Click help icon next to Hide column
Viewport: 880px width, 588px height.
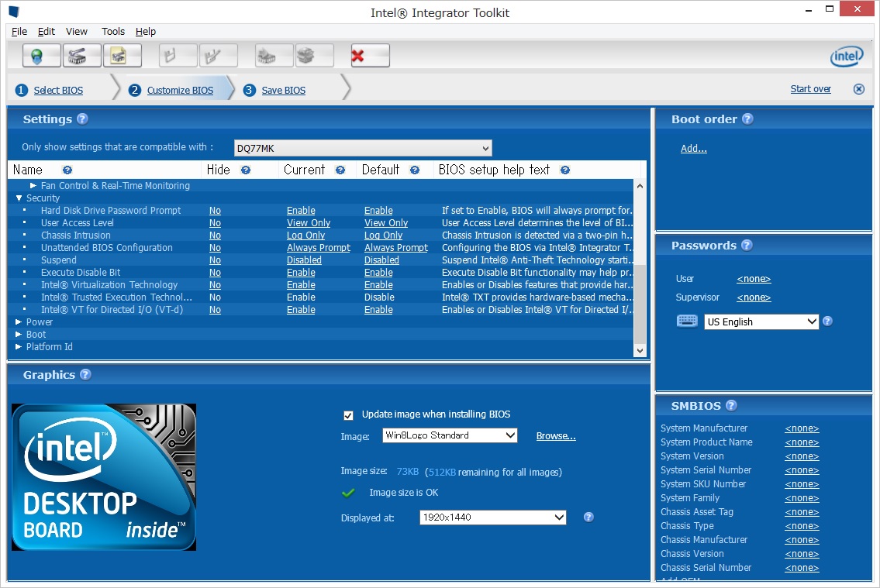click(x=246, y=170)
